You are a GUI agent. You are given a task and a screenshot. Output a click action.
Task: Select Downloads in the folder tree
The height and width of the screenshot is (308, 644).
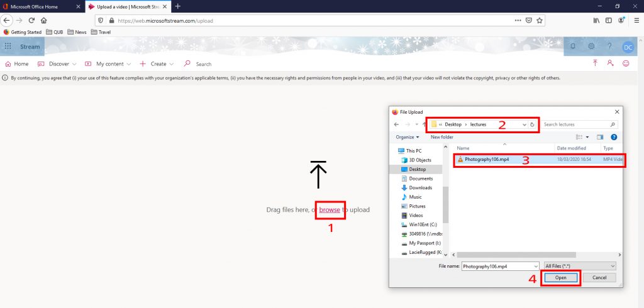pos(420,187)
